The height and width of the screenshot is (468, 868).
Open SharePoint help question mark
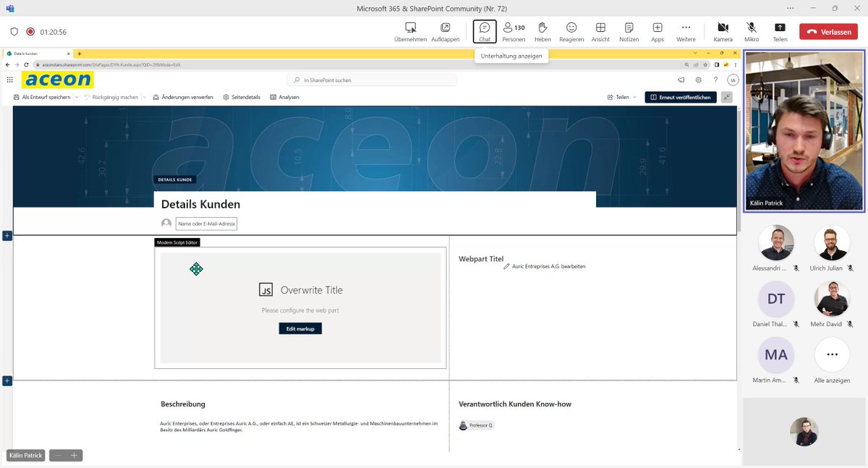715,80
